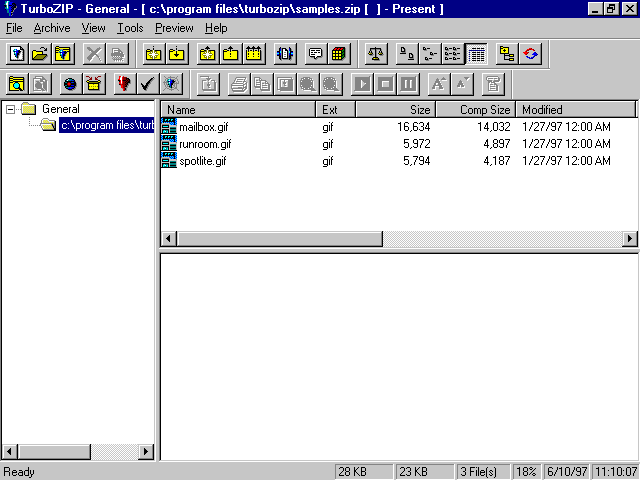Switch to small icons view
640x480 pixels.
(x=430, y=54)
